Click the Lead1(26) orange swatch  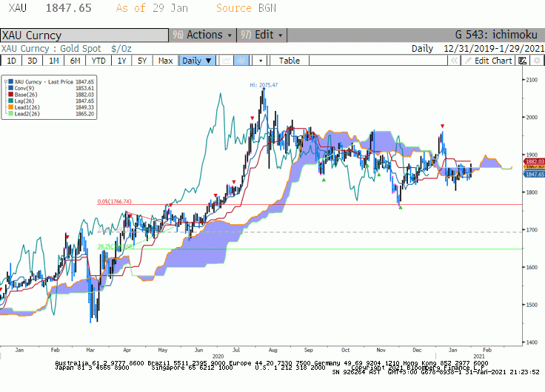11,108
